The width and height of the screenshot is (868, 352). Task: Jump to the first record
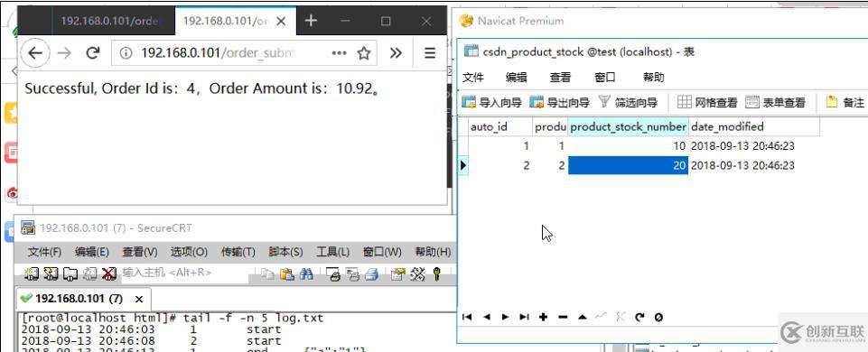(x=467, y=317)
